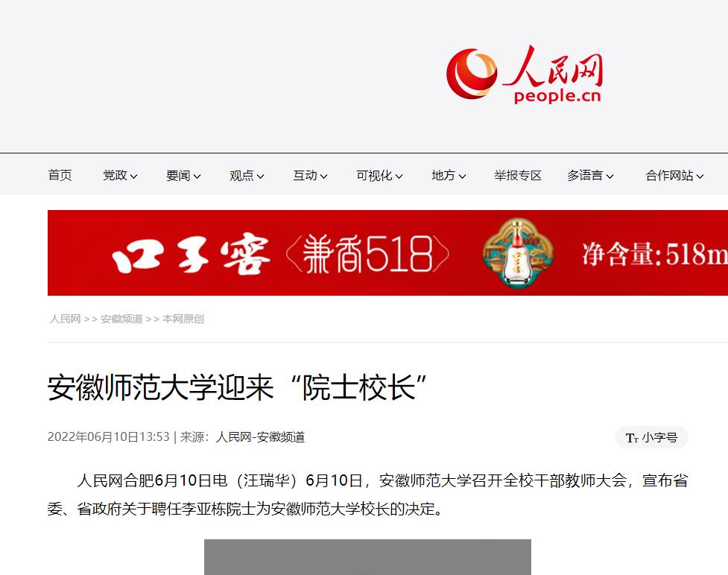The image size is (728, 575).
Task: Open the 地方 navigation dropdown
Action: [x=449, y=176]
